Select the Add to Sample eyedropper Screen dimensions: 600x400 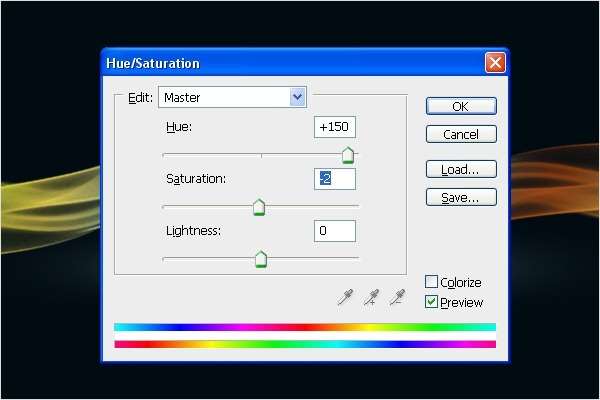click(371, 297)
